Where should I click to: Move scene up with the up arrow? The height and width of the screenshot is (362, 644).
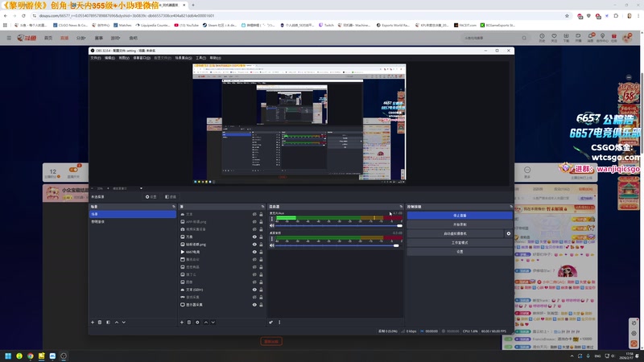coord(117,323)
